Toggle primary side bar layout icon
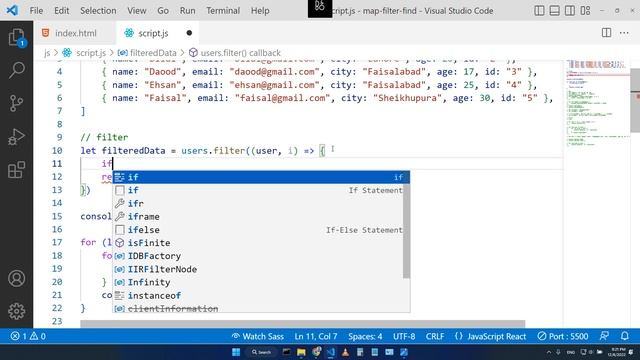The height and width of the screenshot is (360, 640). tap(539, 11)
